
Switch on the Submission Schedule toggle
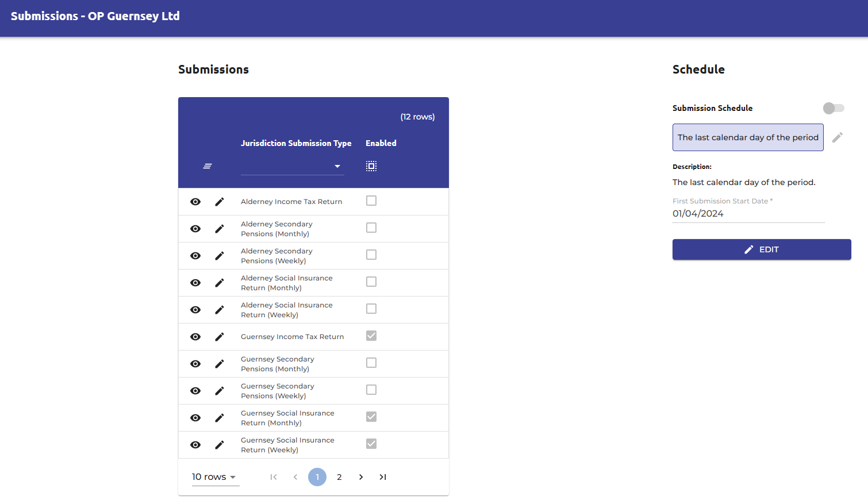834,108
